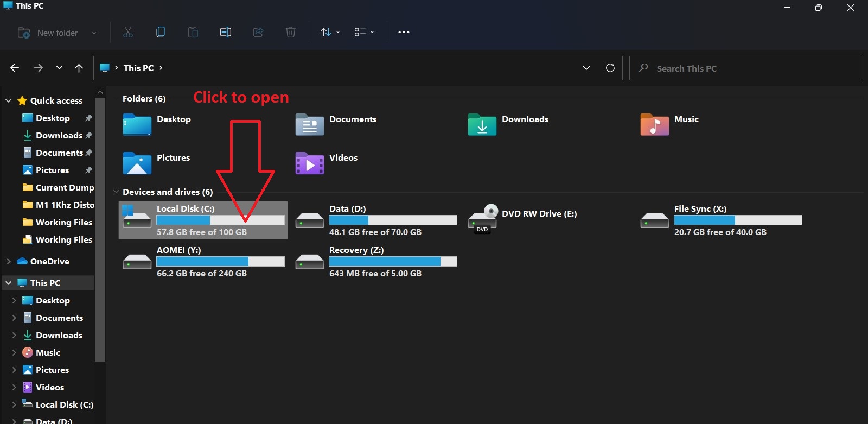868x424 pixels.
Task: Click the Rename icon in toolbar
Action: pos(226,33)
